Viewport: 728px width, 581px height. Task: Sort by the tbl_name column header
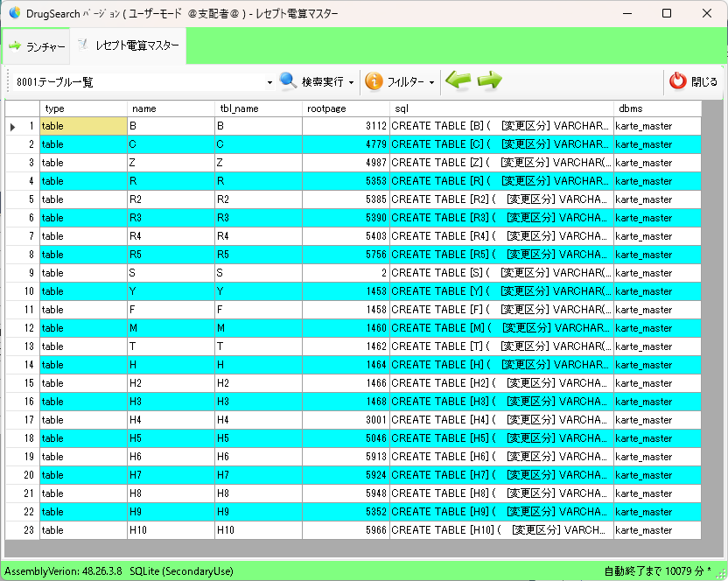pyautogui.click(x=259, y=108)
